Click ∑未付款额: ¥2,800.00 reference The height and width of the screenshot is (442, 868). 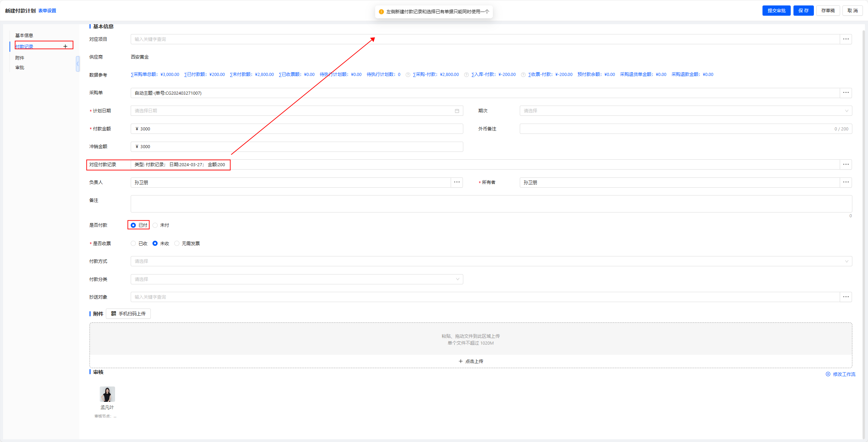tap(252, 75)
